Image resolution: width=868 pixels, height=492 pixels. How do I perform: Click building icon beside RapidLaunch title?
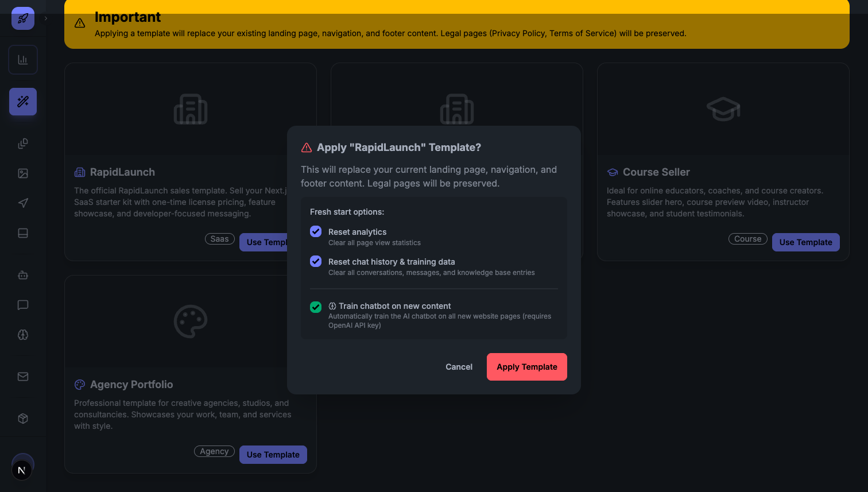(80, 172)
